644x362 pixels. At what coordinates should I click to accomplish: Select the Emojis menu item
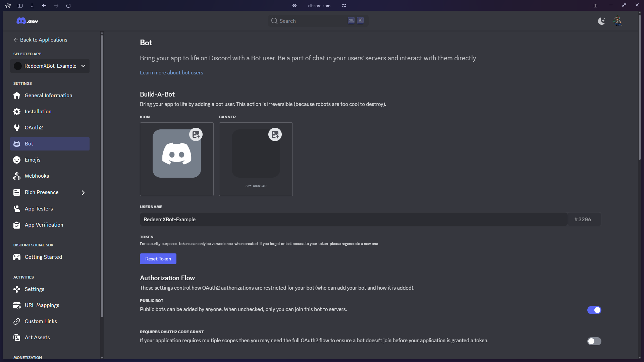click(50, 160)
